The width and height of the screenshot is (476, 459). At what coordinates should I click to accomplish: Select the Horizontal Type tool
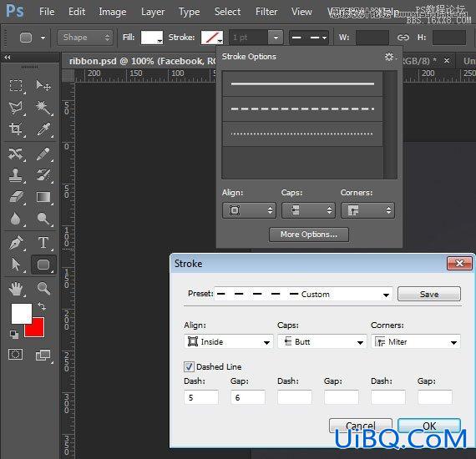click(43, 243)
